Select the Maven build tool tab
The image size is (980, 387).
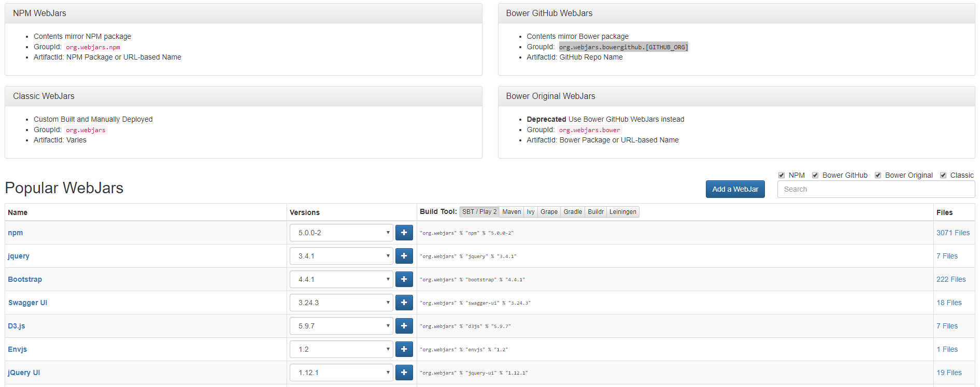512,212
